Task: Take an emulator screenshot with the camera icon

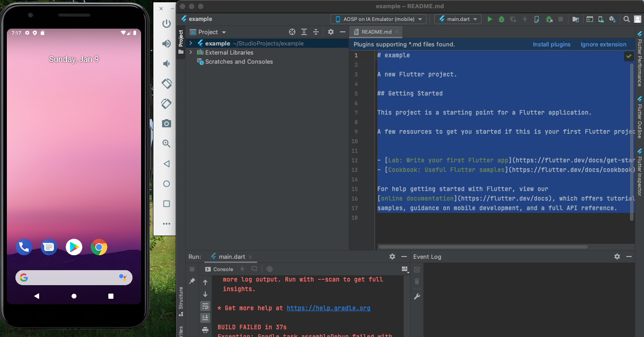Action: click(167, 123)
